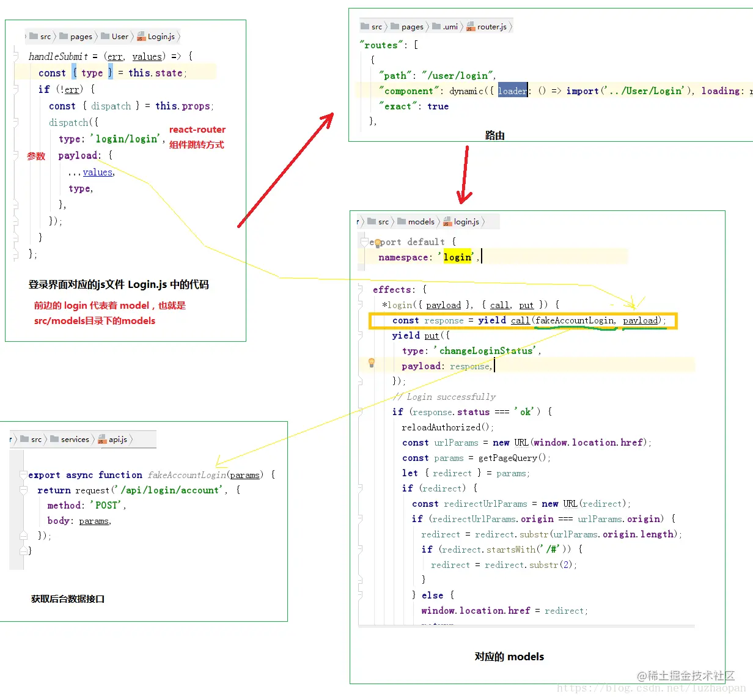Click the highlighted 'login' namespace value
753x700 pixels.
coord(457,257)
